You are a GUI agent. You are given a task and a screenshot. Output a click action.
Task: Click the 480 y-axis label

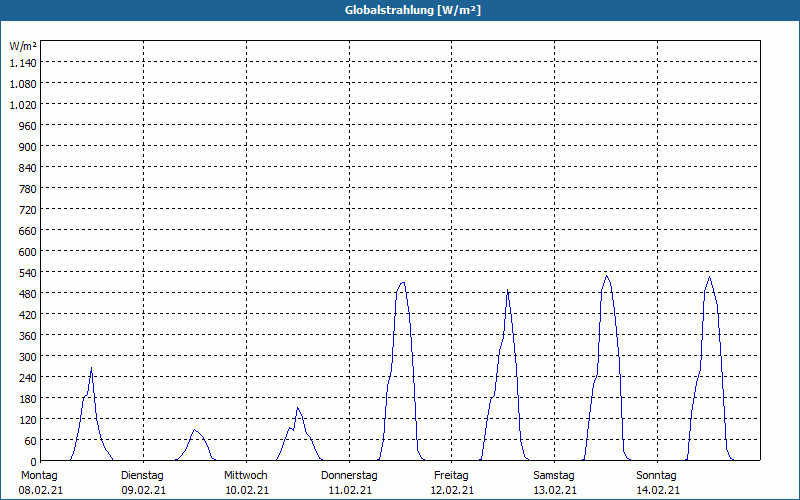(x=28, y=294)
